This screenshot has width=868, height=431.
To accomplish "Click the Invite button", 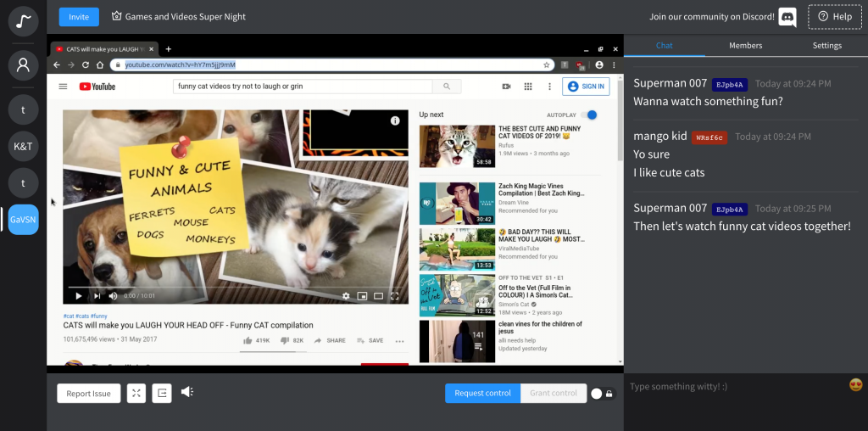I will click(79, 17).
